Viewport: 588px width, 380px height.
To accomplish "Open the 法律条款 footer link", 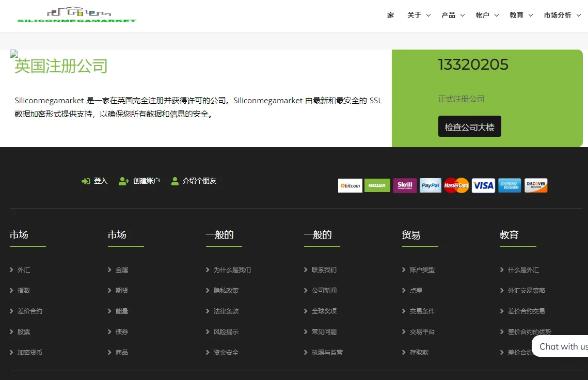I will [226, 311].
